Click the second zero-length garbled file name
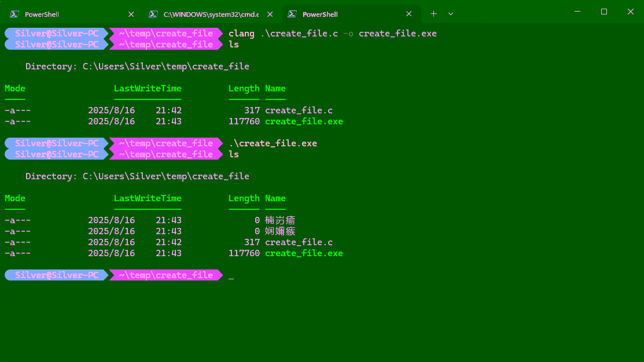The image size is (644, 362). pyautogui.click(x=280, y=231)
